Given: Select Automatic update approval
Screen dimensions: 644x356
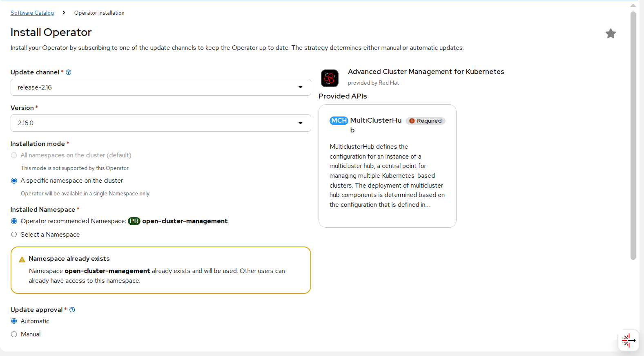Looking at the screenshot, I should coord(14,321).
